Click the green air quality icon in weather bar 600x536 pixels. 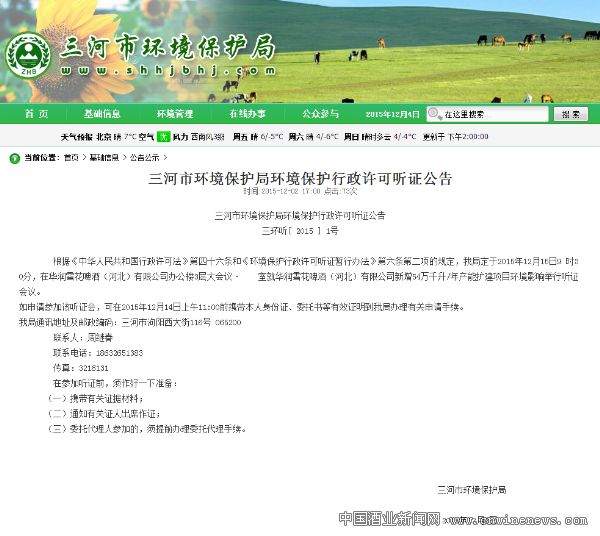pos(162,135)
